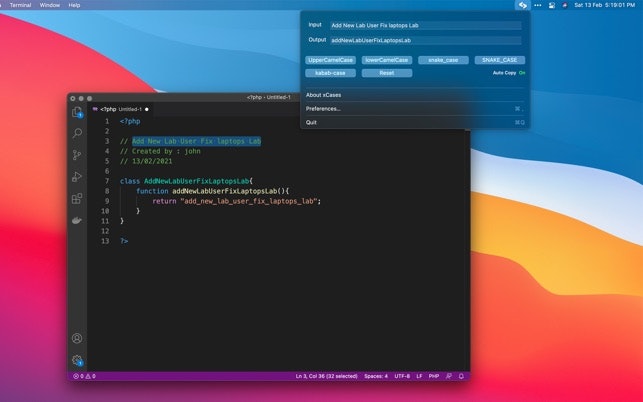Click the Output text field
This screenshot has width=643, height=402.
426,40
